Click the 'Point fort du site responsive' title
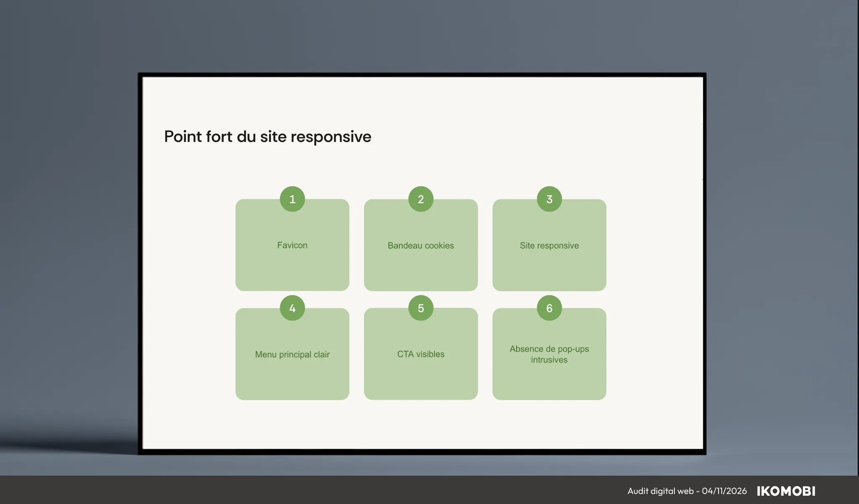Screen dimensions: 859x504 (x=268, y=137)
